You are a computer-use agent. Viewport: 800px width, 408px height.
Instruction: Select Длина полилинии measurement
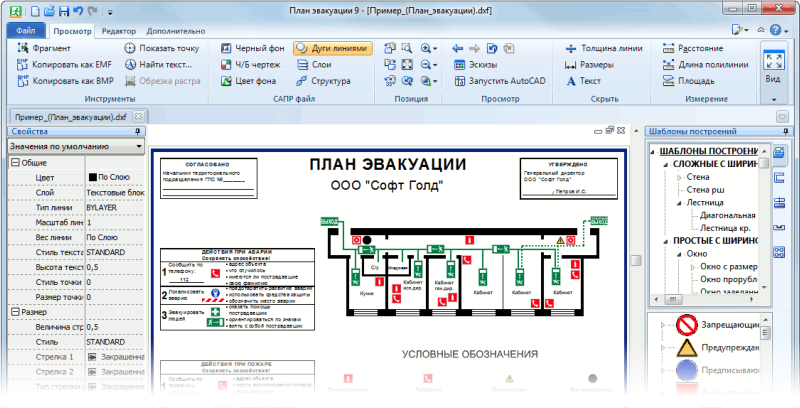(x=705, y=64)
